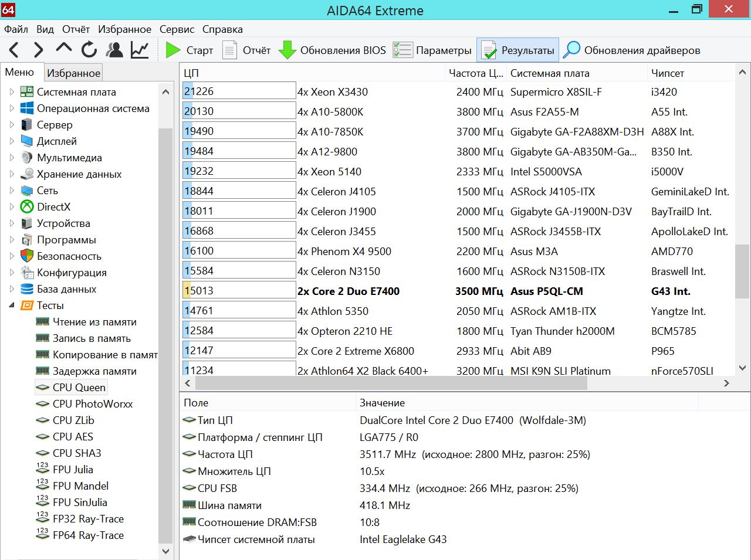
Task: Sort by the Чипсет column header
Action: (x=691, y=73)
